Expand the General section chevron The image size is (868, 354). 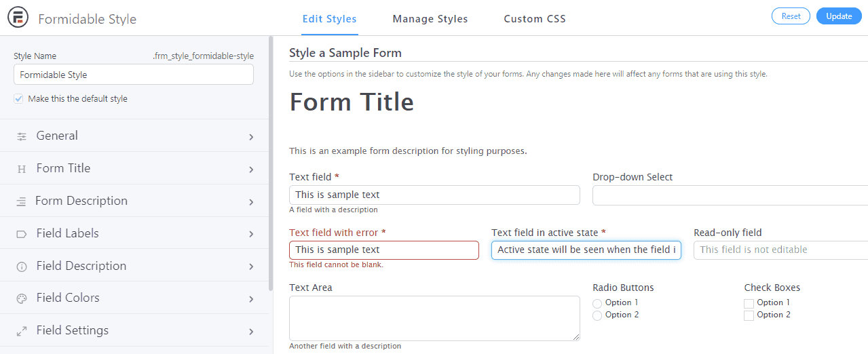pyautogui.click(x=251, y=137)
